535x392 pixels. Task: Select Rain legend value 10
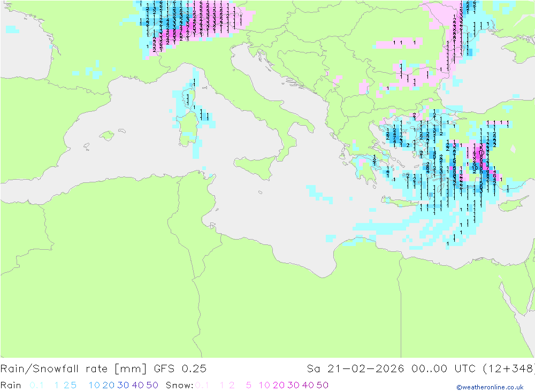94,385
